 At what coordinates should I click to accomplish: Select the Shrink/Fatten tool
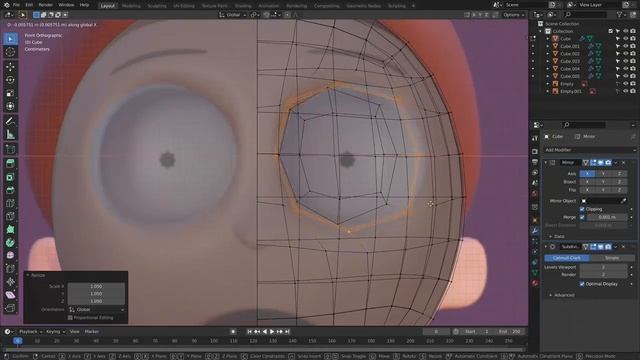[10, 282]
